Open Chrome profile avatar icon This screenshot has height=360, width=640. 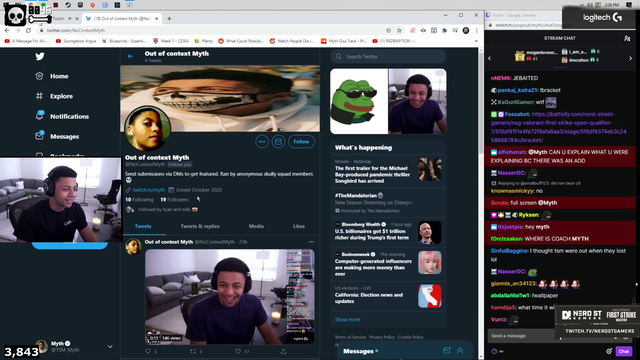[x=466, y=31]
